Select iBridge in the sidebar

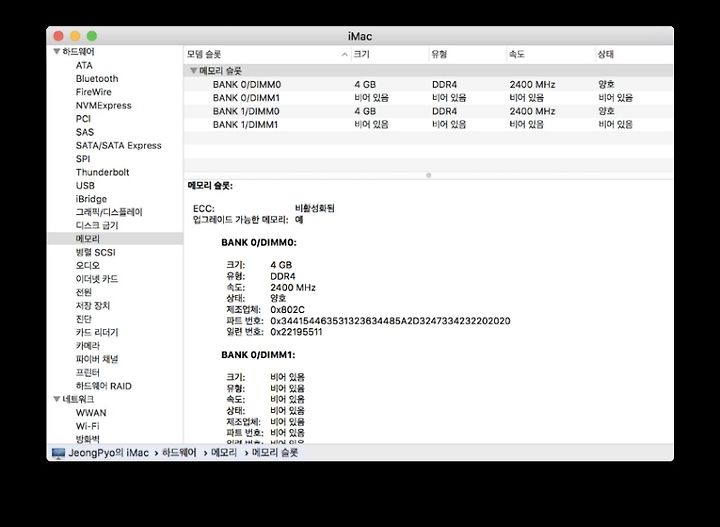[x=91, y=199]
